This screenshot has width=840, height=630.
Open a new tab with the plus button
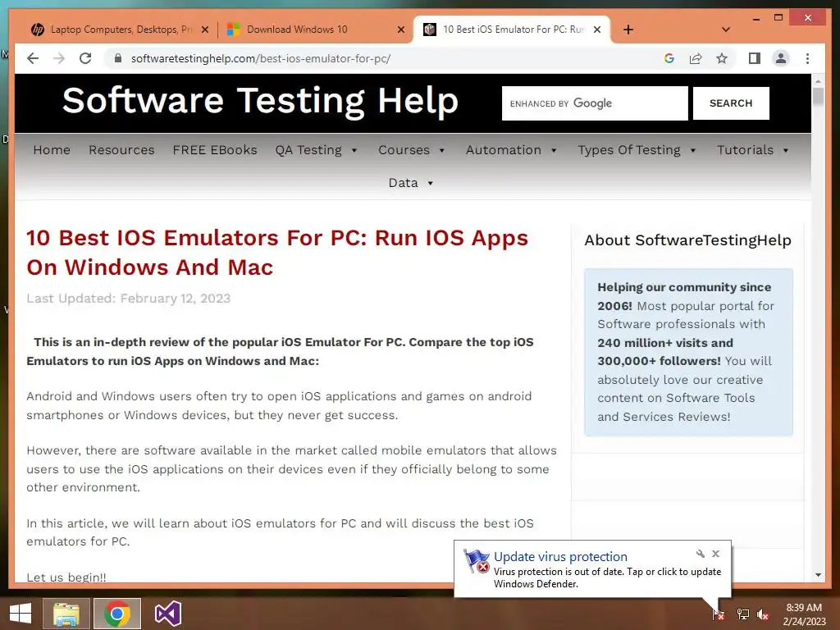click(x=628, y=30)
